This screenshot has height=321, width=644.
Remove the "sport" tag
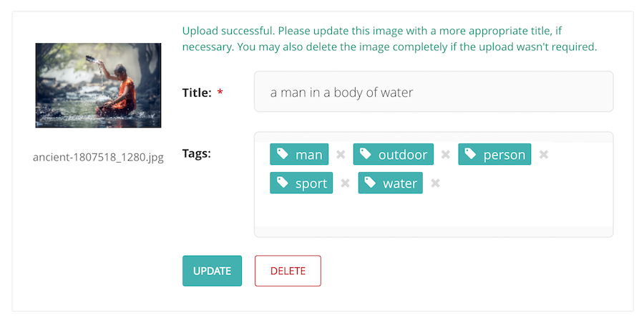point(345,183)
